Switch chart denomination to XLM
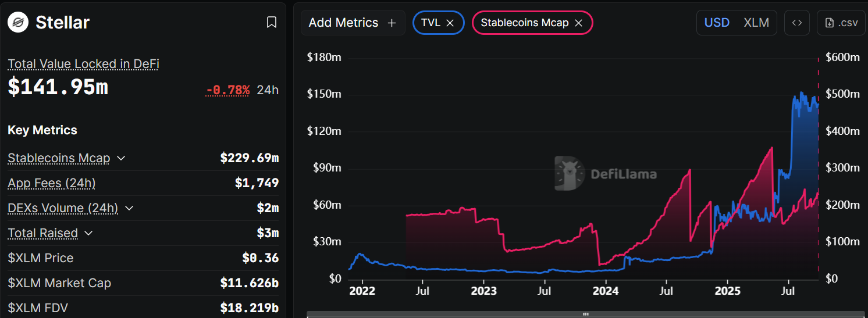 click(x=756, y=23)
